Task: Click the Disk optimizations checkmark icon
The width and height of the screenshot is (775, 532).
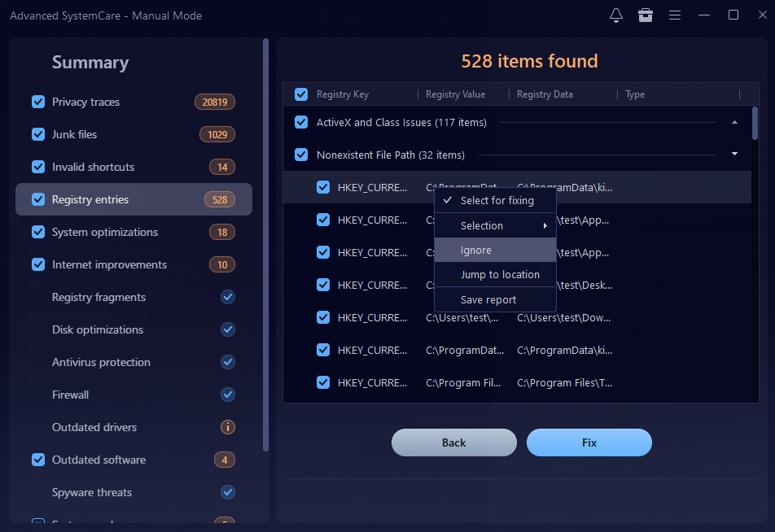Action: click(228, 329)
